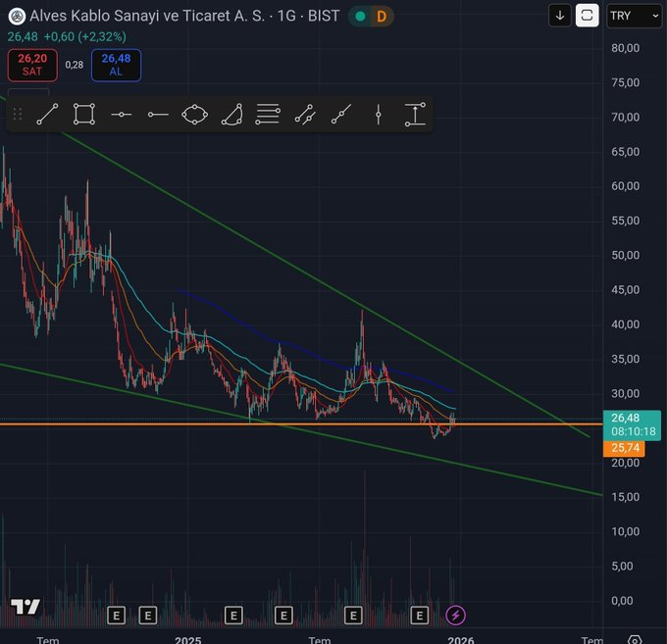Click the green market status indicator
This screenshot has height=644, width=667.
point(360,17)
